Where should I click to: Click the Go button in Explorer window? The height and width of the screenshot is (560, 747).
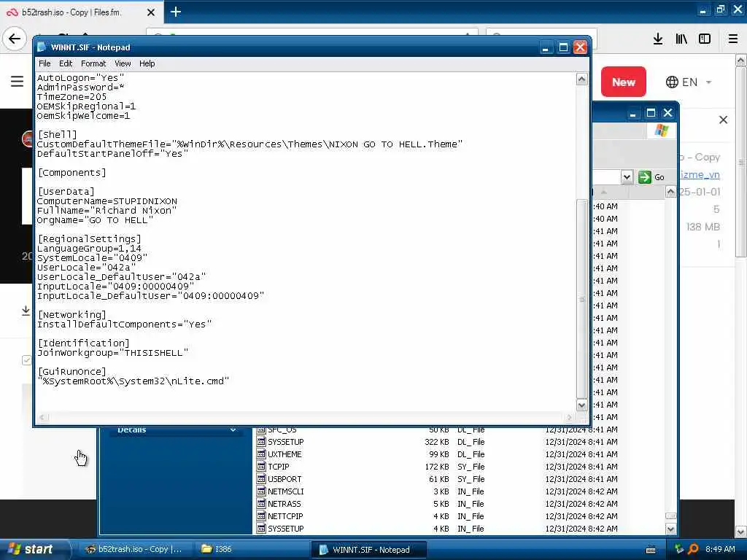coord(651,177)
